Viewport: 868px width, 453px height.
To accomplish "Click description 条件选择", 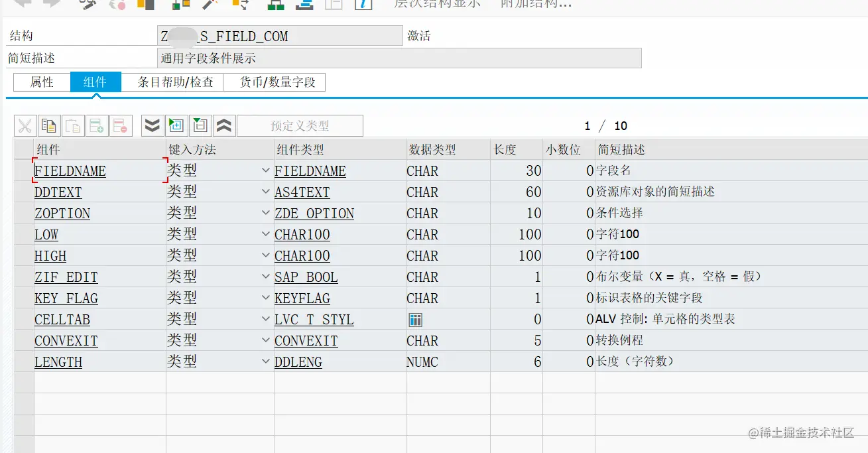I will click(619, 213).
